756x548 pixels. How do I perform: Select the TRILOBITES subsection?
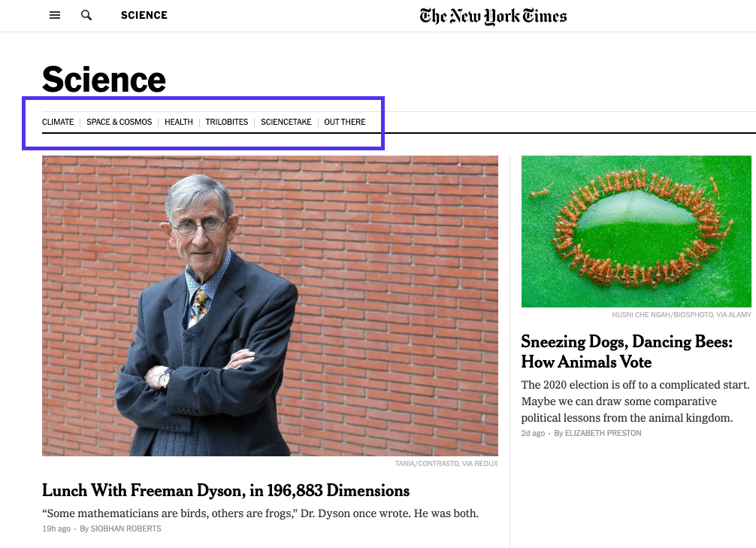click(x=226, y=122)
